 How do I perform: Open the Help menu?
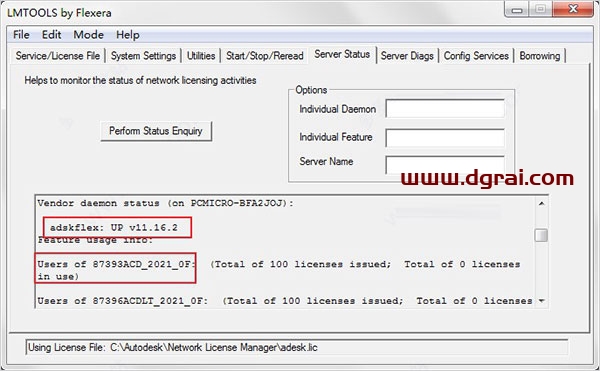[x=128, y=35]
